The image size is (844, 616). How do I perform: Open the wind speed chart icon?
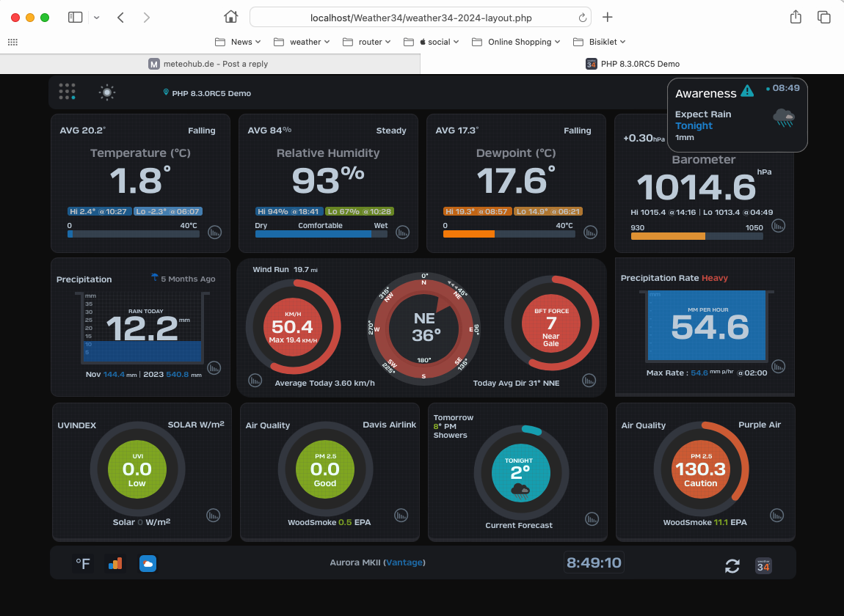tap(255, 381)
